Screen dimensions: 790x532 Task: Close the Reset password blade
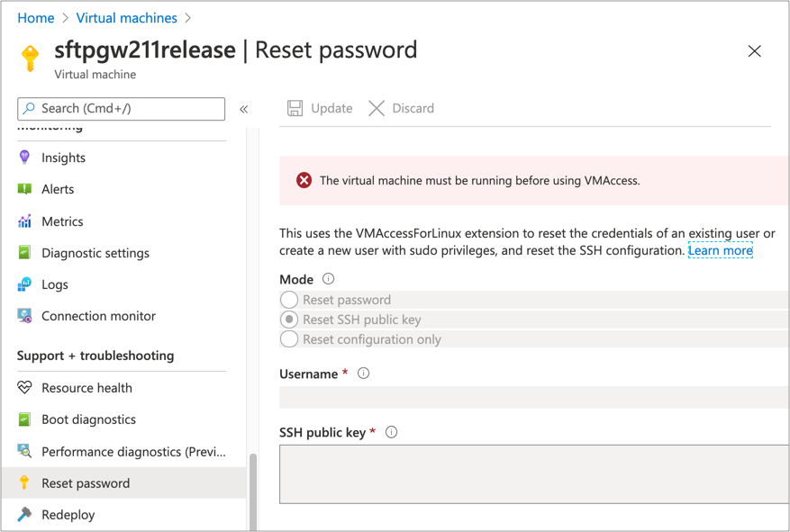coord(754,50)
